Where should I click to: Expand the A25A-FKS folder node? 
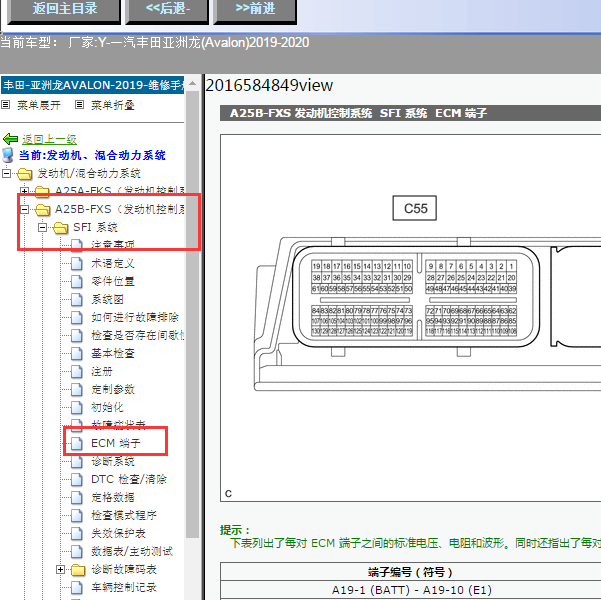(x=24, y=191)
